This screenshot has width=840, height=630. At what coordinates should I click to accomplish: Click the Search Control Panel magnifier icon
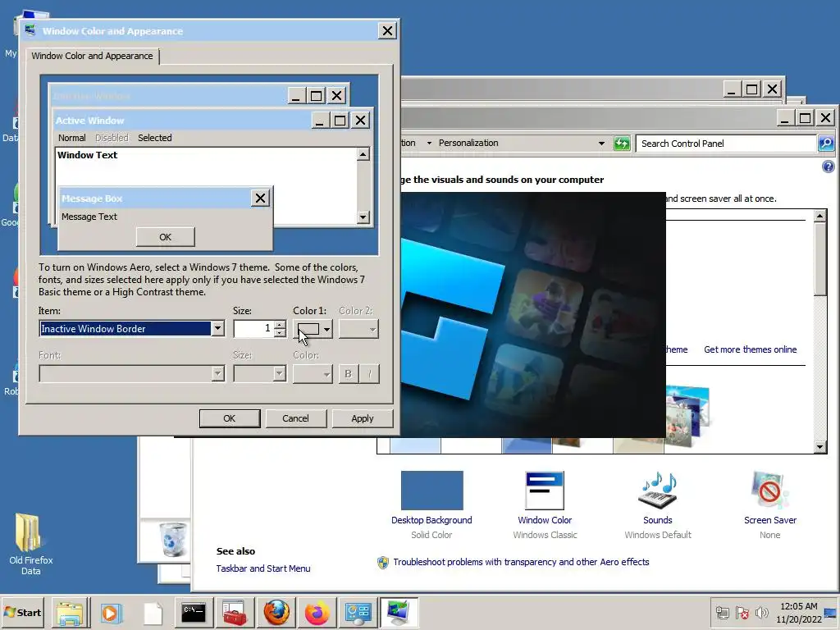825,143
